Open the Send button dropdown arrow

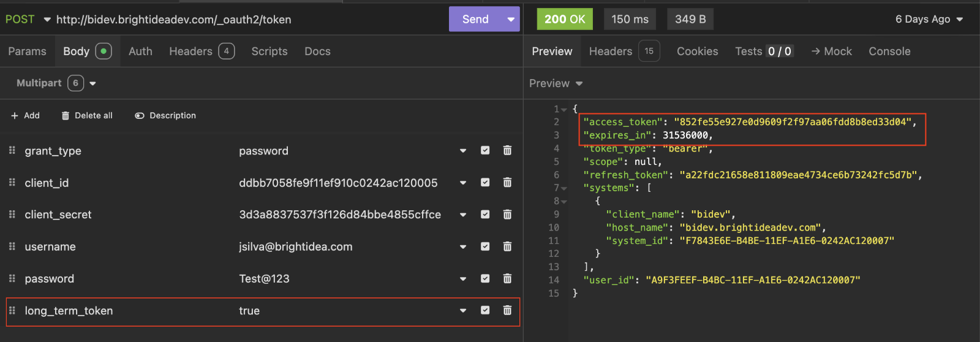point(511,19)
